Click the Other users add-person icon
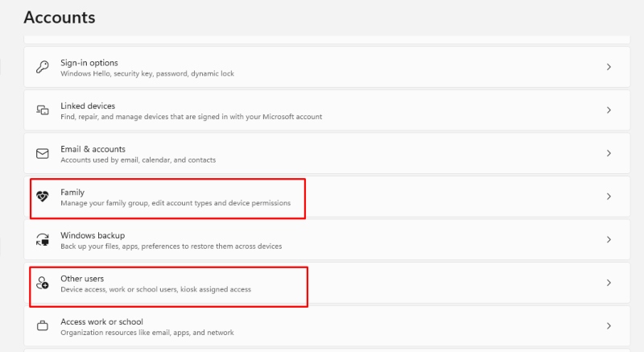The image size is (644, 352). pyautogui.click(x=43, y=283)
